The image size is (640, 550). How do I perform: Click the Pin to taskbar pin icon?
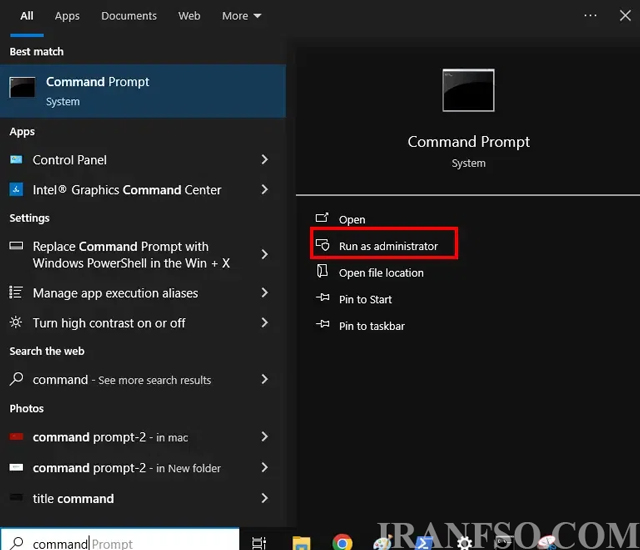coord(322,324)
